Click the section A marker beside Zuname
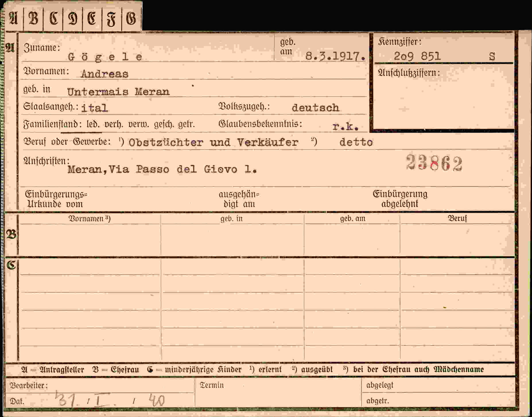This screenshot has height=417, width=532. coord(10,47)
